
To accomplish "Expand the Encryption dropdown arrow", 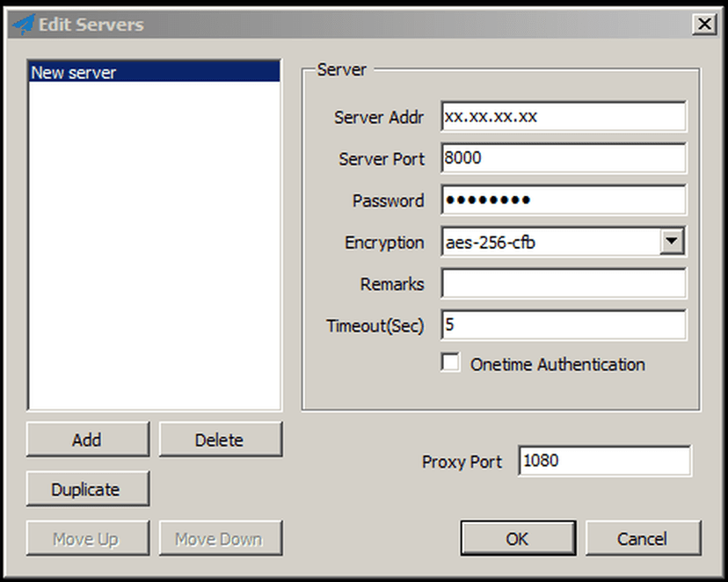I will click(x=672, y=243).
